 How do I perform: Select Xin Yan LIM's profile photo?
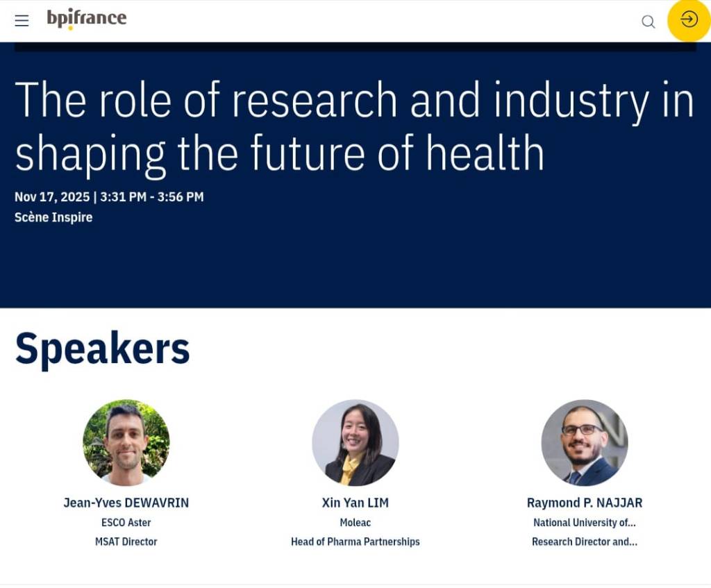(x=355, y=442)
